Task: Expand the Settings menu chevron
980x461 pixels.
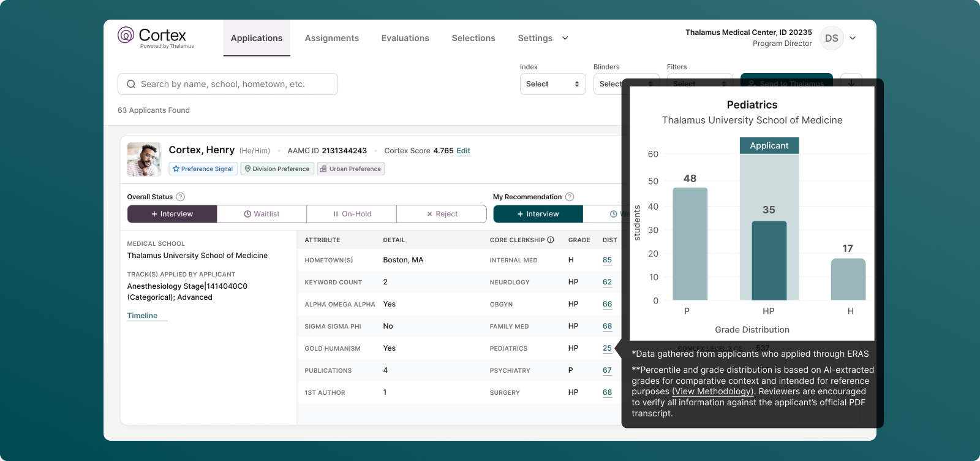Action: 565,38
